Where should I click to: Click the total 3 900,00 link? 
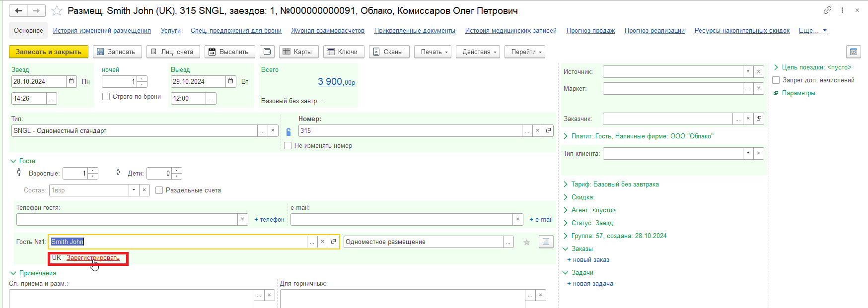point(336,82)
